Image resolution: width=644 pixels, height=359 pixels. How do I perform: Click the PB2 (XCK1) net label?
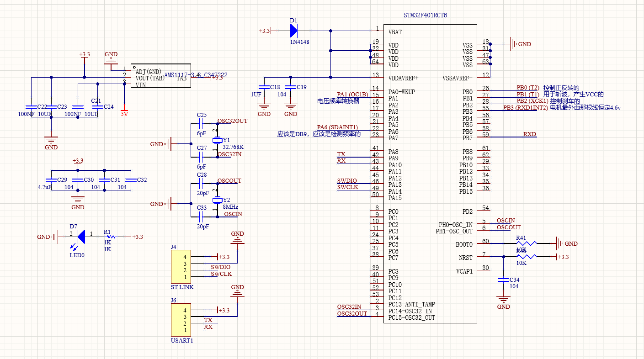pyautogui.click(x=532, y=101)
